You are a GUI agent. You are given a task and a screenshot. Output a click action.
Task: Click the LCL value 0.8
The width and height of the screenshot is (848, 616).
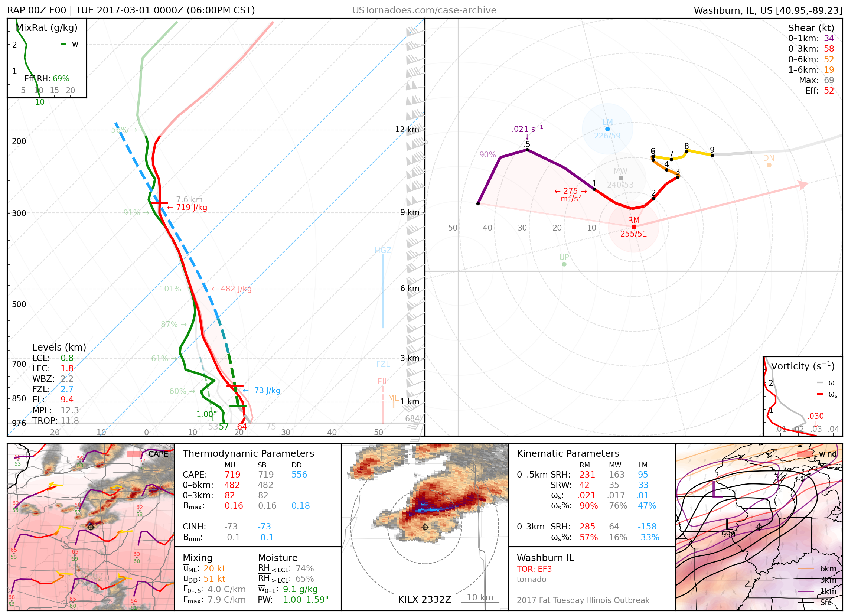67,358
